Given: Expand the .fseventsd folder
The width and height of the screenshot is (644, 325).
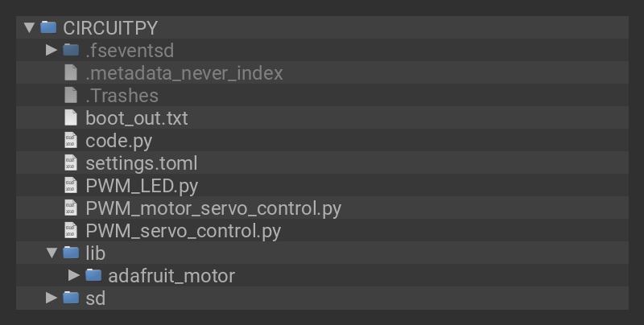Looking at the screenshot, I should (x=52, y=50).
